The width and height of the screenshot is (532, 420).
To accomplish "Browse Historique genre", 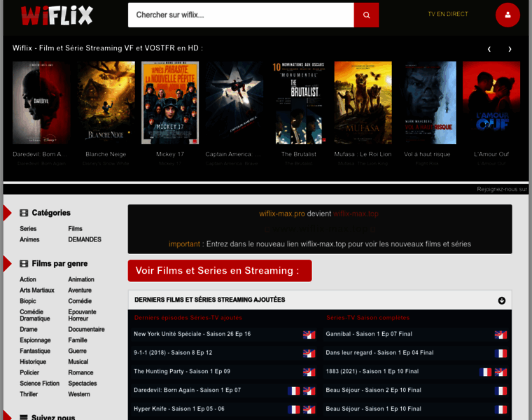I will point(33,362).
